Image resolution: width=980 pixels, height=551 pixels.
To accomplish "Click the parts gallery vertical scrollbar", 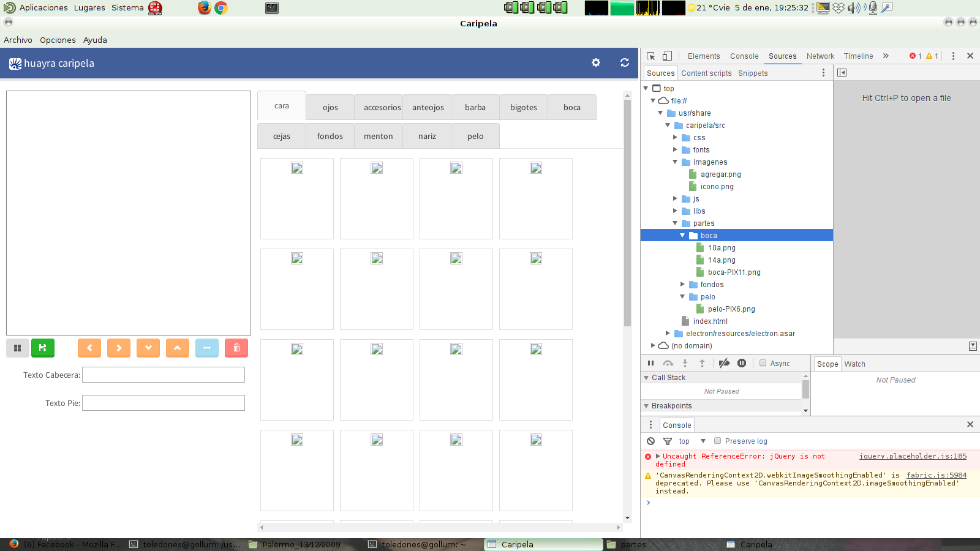I will (x=627, y=213).
